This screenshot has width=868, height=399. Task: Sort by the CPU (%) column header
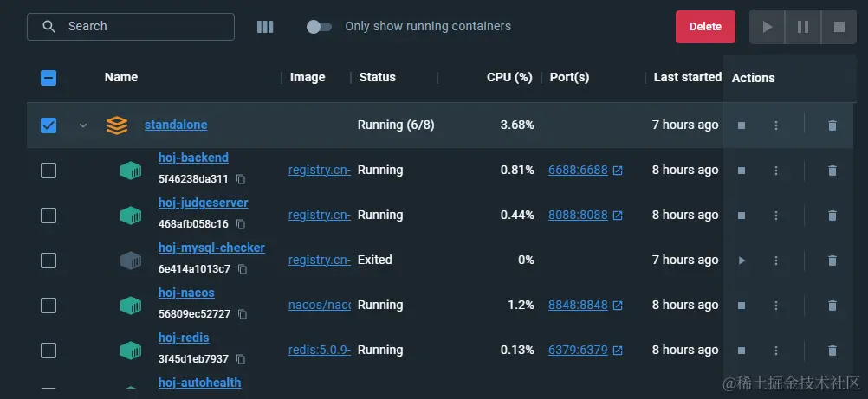[509, 77]
